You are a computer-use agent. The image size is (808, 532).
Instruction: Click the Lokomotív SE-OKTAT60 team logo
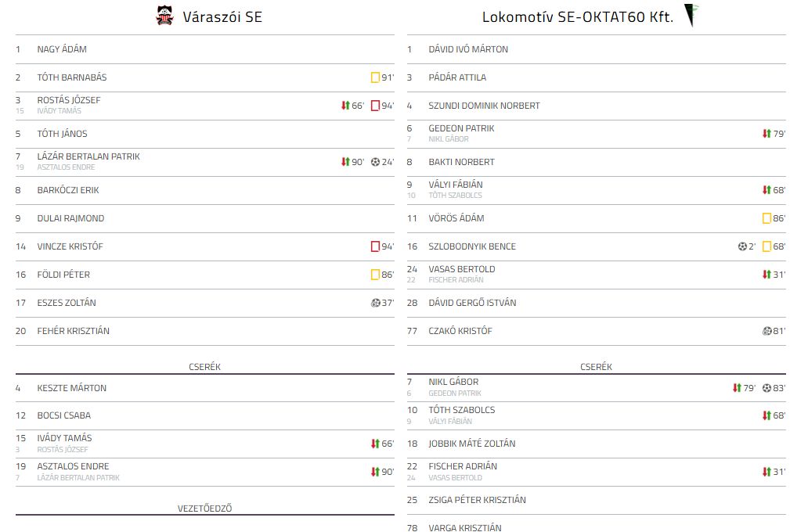(x=691, y=16)
